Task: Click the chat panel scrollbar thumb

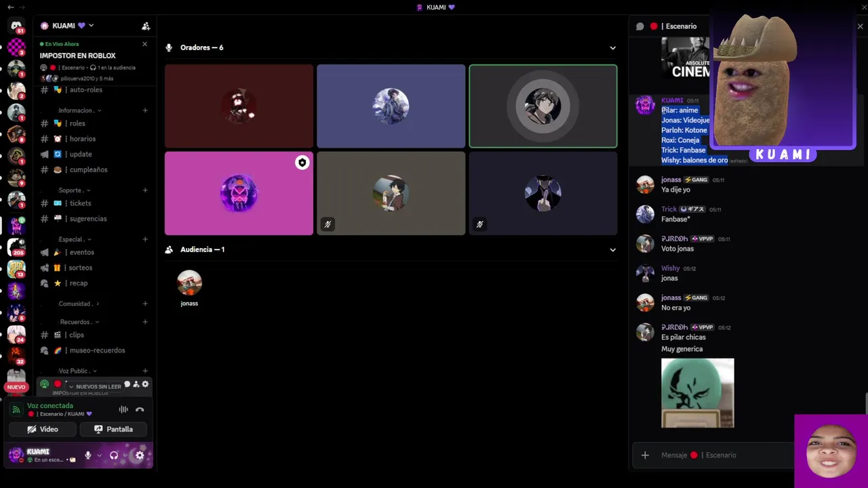Action: 866,403
